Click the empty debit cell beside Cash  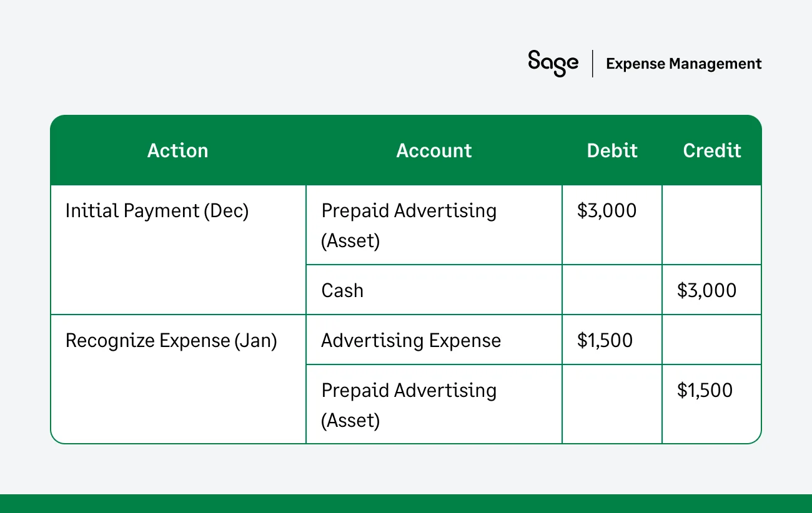coord(612,290)
